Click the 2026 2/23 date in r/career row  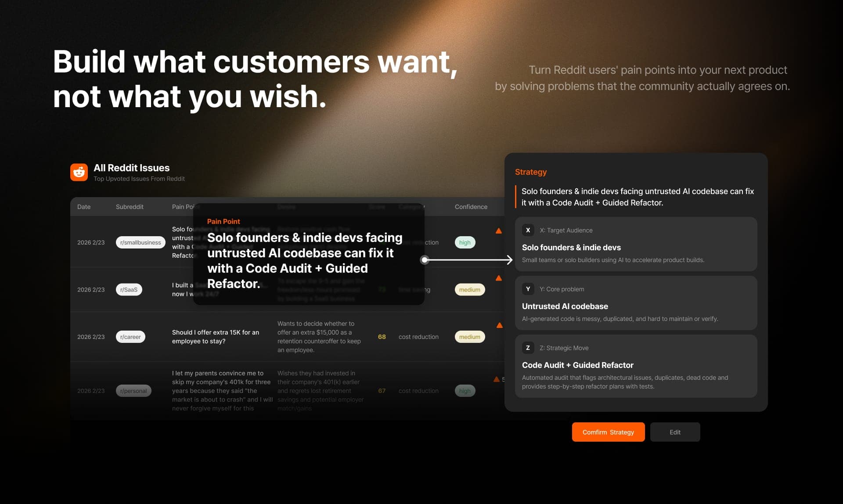tap(91, 337)
